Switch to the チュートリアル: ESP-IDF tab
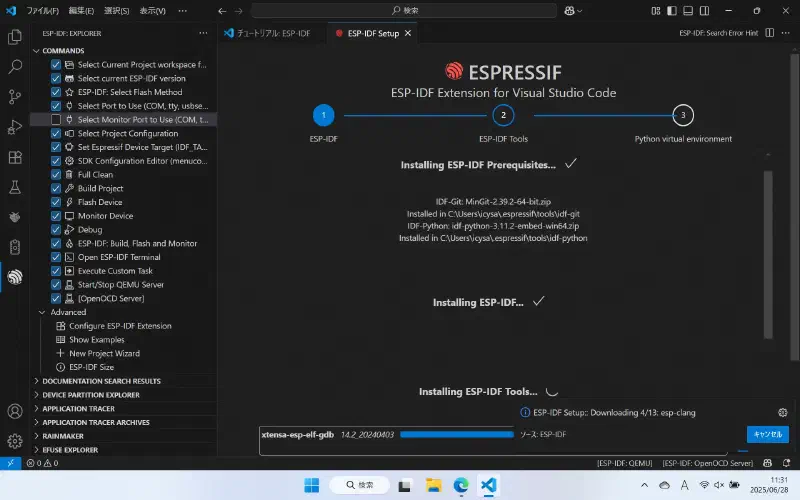Screen dimensions: 800x500 coord(268,33)
